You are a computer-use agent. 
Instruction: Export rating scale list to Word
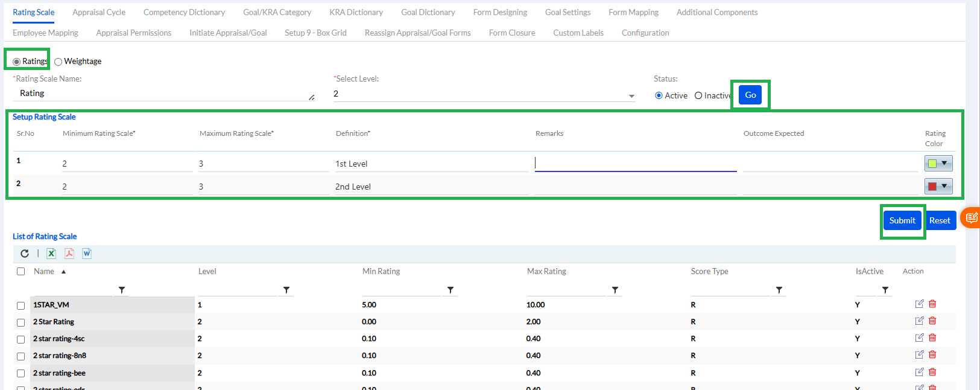click(x=87, y=254)
